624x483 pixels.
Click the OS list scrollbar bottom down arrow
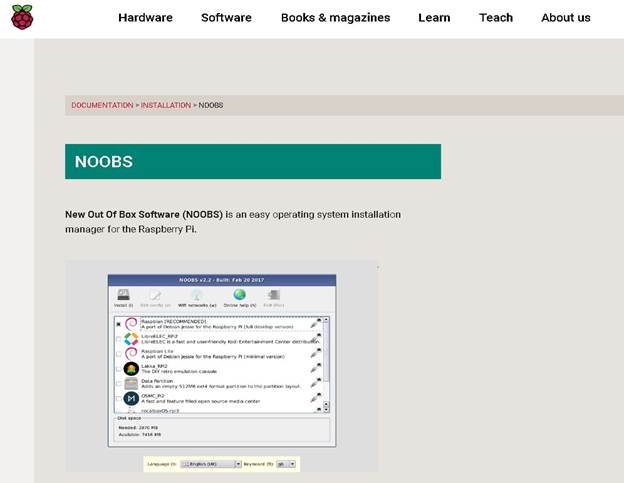326,410
